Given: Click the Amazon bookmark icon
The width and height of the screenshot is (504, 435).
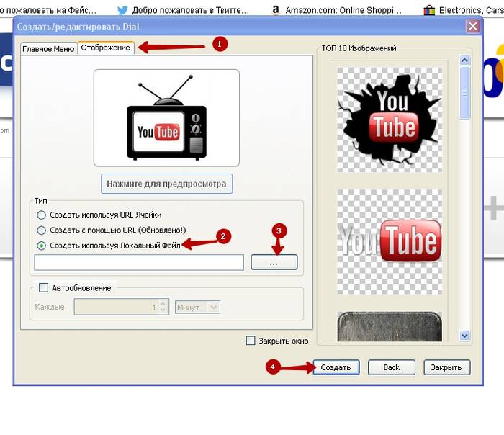Looking at the screenshot, I should [x=276, y=9].
